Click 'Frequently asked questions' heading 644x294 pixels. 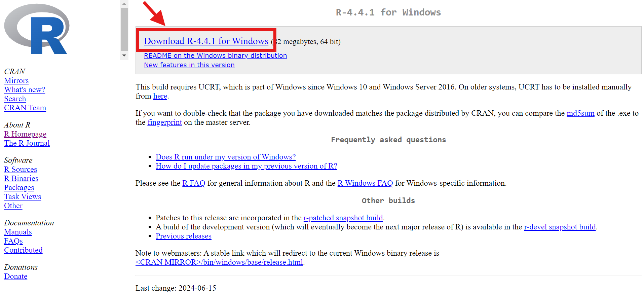388,140
